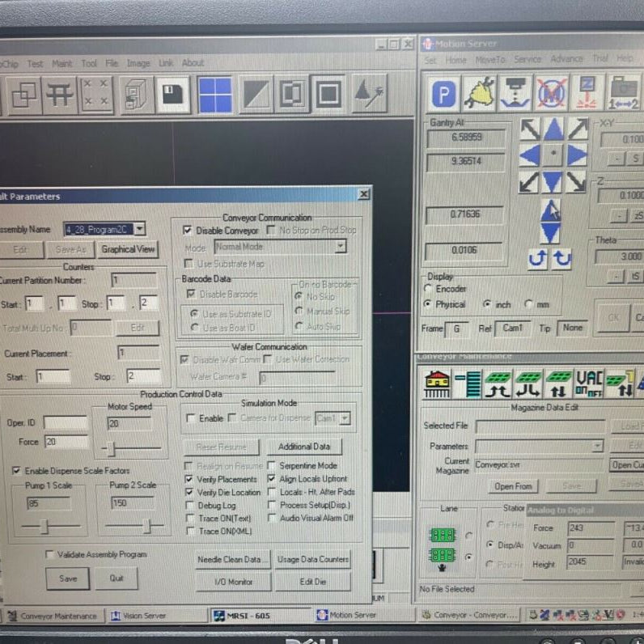644x644 pixels.
Task: Click the overlapping squares icon in main toolbar
Action: tap(23, 95)
